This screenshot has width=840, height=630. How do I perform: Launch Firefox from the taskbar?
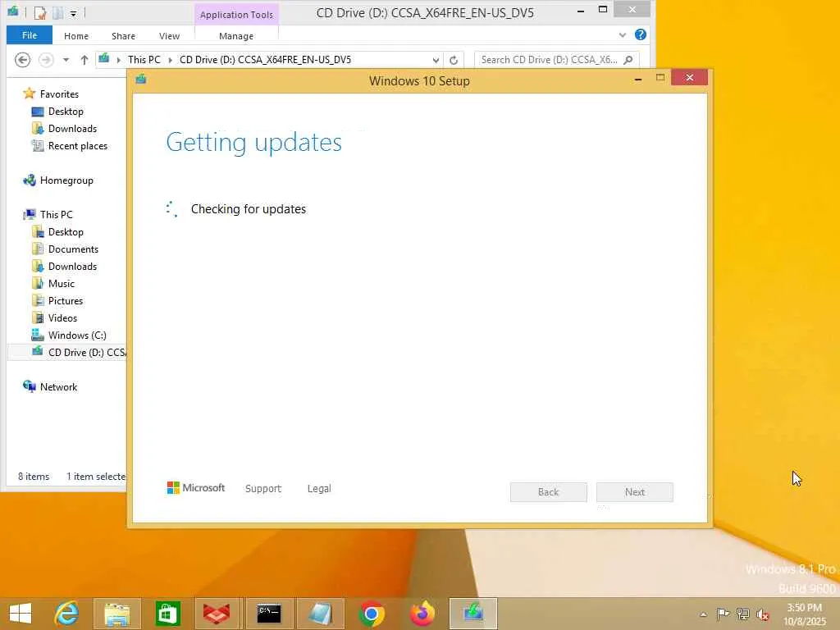point(422,614)
